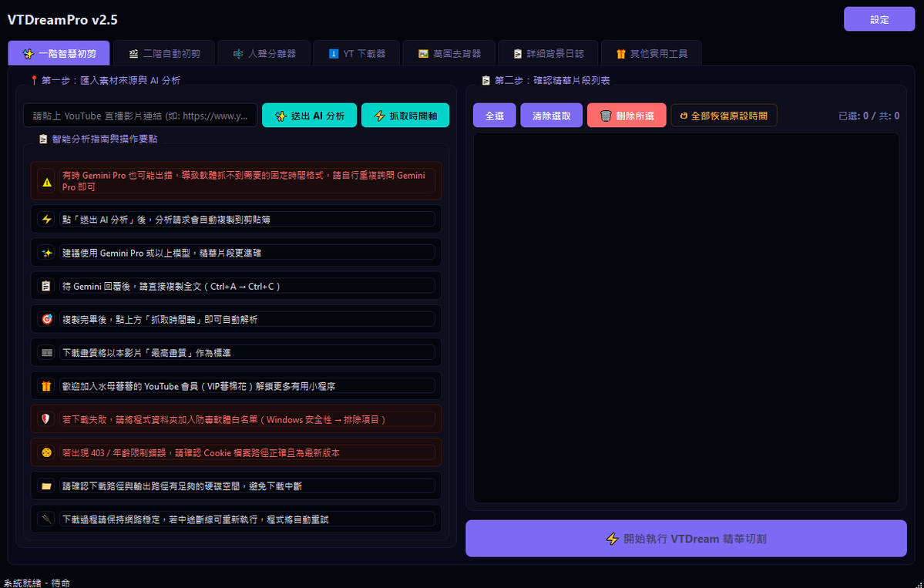The height and width of the screenshot is (588, 924).
Task: Click the clipboard icon beside 智能分析指南與操作要點
Action: [43, 139]
